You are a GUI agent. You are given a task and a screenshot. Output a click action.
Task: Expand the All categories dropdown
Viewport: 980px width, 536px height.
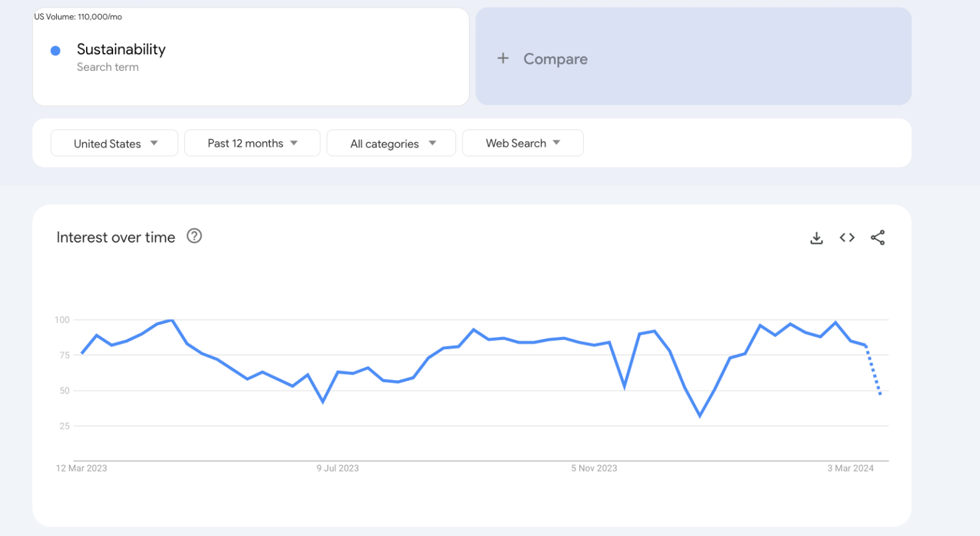390,143
